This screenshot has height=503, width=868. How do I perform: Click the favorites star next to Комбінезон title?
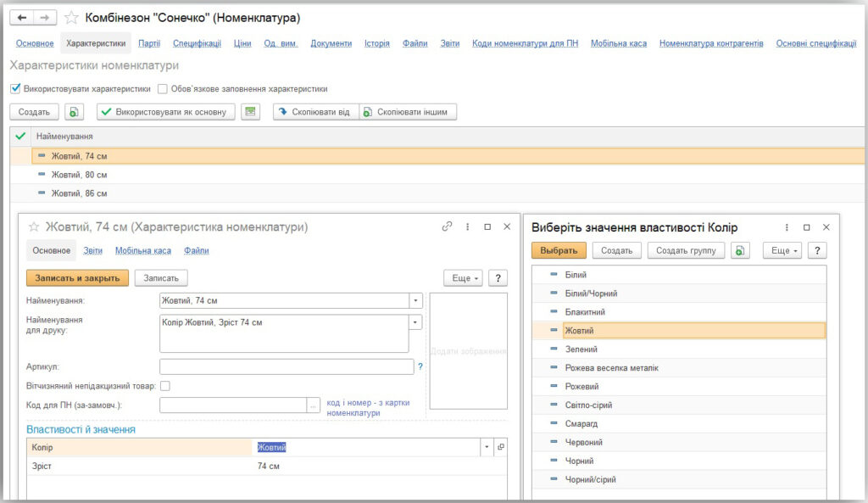[71, 18]
